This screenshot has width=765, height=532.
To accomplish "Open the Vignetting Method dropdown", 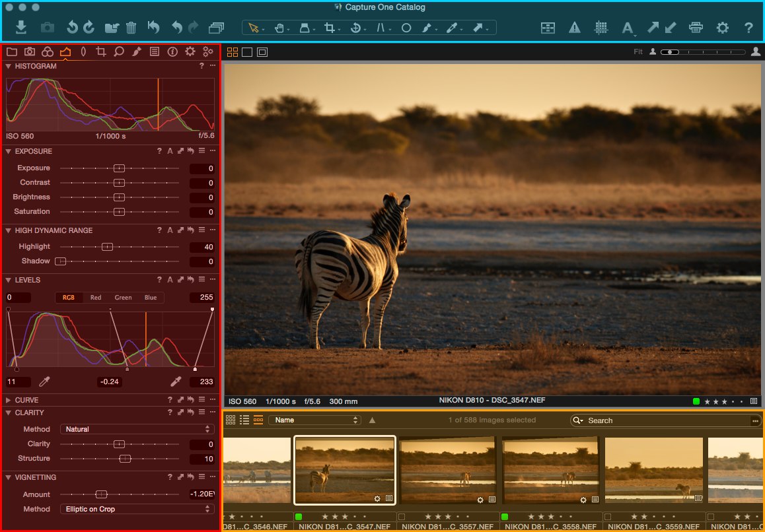I will [137, 509].
